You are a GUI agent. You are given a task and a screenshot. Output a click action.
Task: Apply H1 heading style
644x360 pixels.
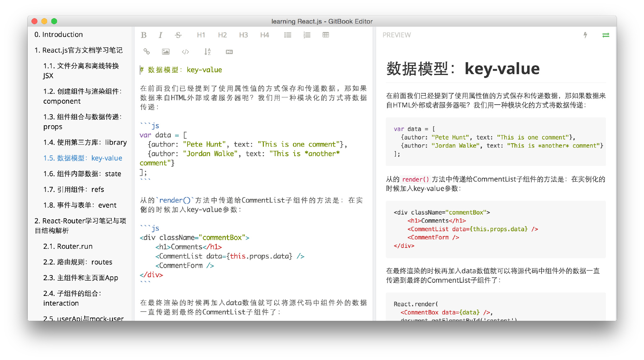point(201,35)
